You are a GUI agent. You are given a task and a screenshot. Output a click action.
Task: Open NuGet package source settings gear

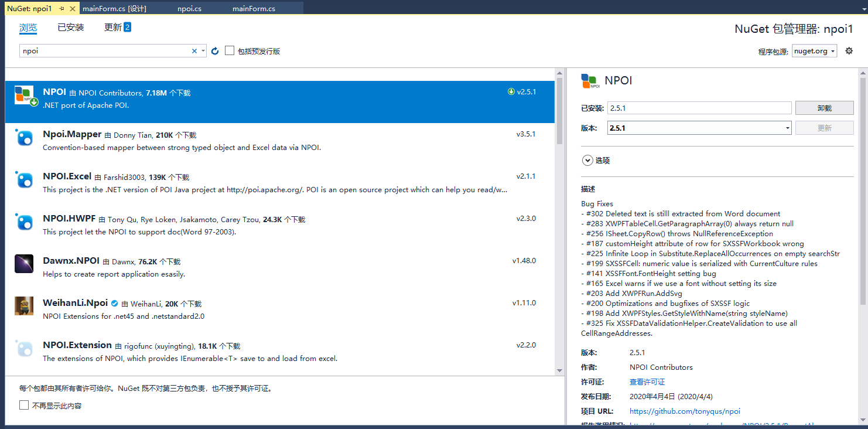pos(849,51)
